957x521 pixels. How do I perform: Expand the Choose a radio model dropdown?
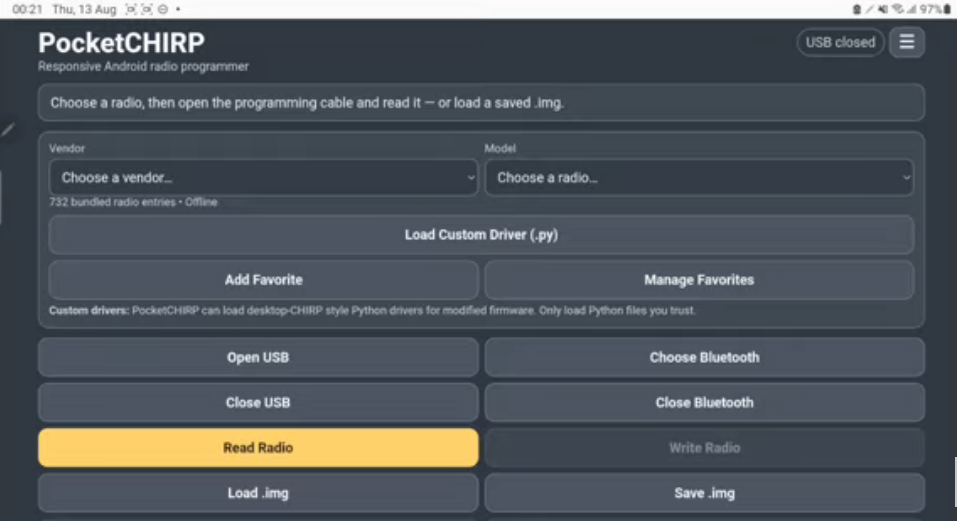699,178
